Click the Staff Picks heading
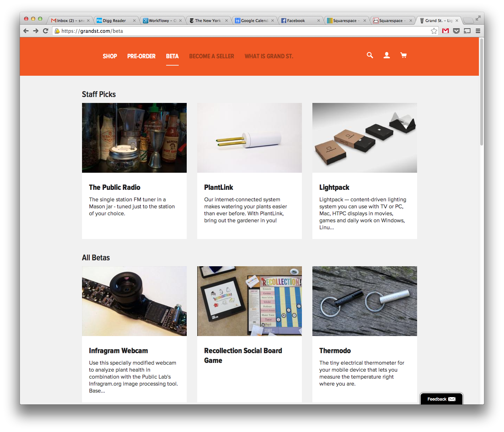 pos(99,94)
